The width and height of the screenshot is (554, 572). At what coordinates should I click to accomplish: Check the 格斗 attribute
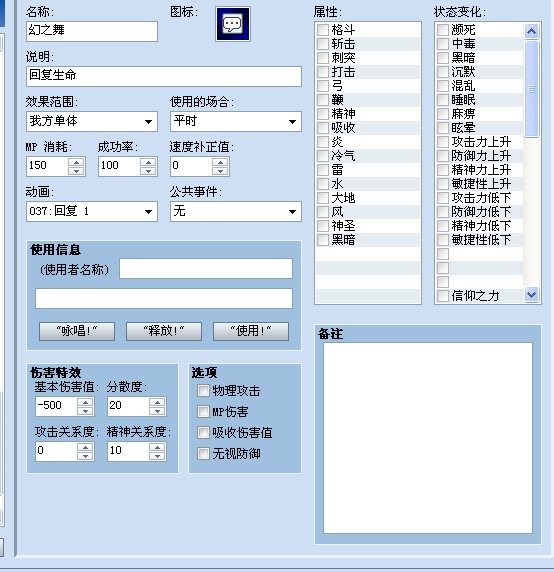[x=323, y=30]
